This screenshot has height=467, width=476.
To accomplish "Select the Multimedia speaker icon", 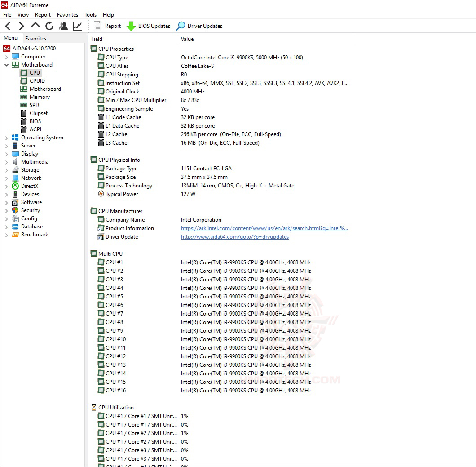I will point(15,162).
